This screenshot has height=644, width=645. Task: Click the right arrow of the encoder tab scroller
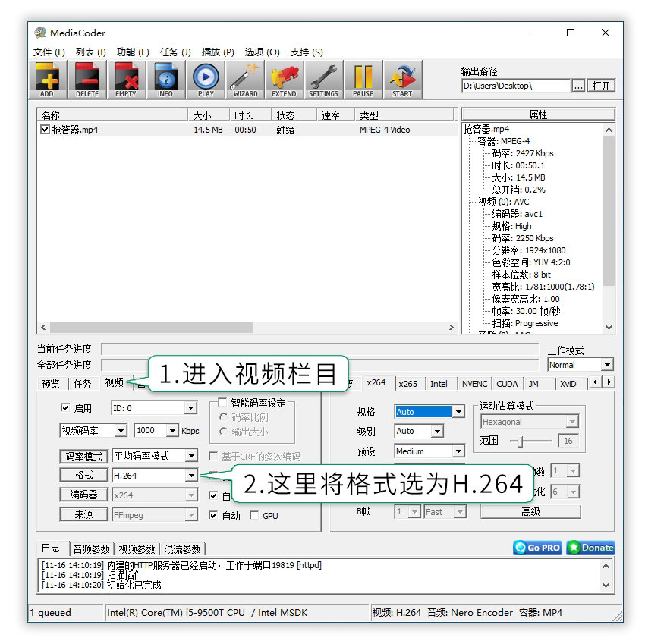pos(609,382)
